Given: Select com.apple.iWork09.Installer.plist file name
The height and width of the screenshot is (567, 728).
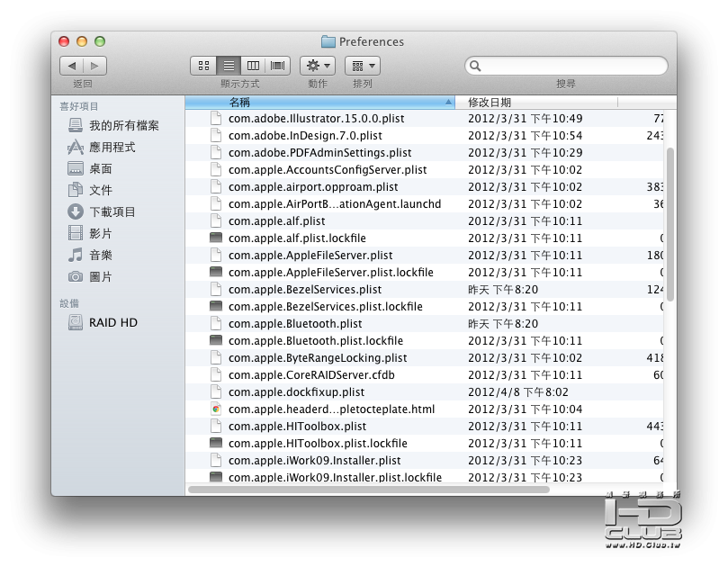Looking at the screenshot, I should (x=315, y=460).
